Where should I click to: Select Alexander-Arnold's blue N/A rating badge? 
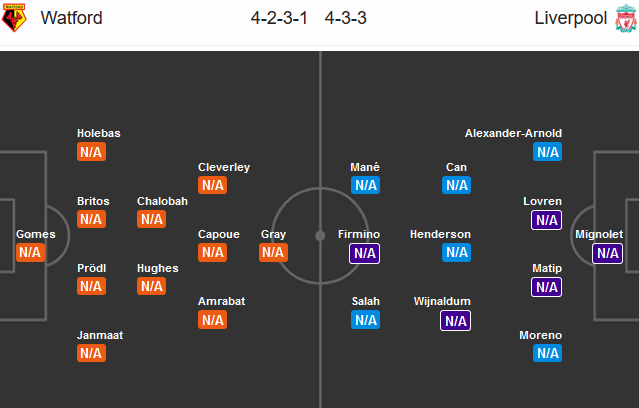pyautogui.click(x=547, y=152)
